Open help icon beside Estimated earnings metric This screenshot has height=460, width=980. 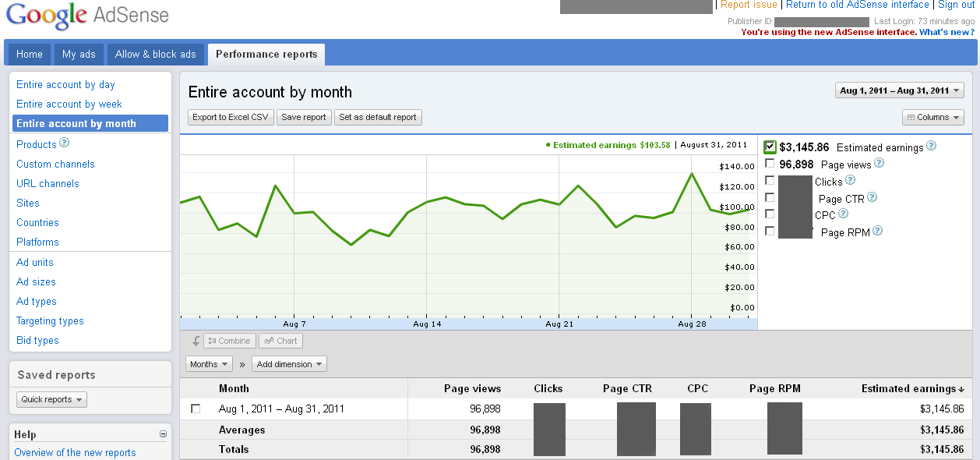pyautogui.click(x=931, y=146)
